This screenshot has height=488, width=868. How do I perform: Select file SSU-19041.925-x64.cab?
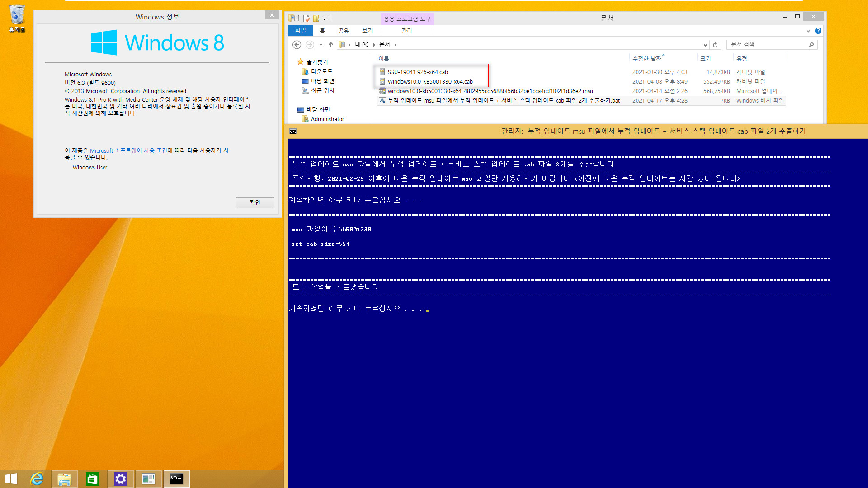point(418,72)
